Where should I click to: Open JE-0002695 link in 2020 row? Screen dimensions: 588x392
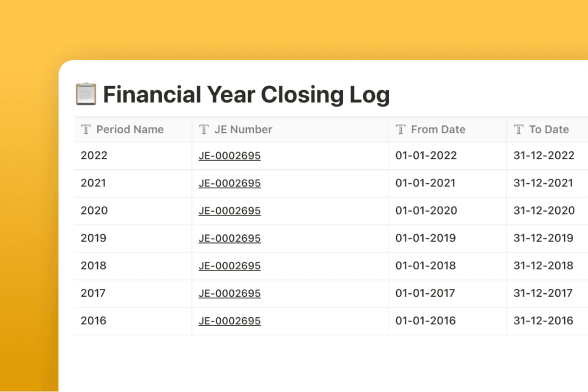tap(230, 211)
